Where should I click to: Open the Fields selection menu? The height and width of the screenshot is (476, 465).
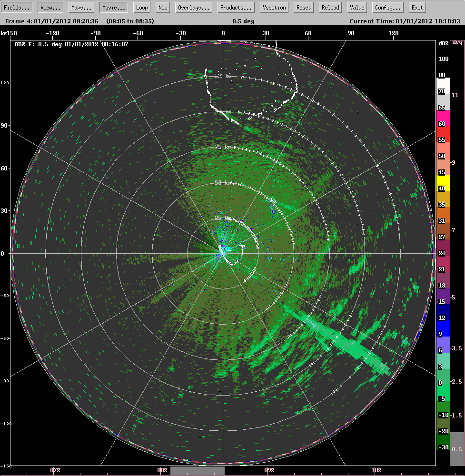point(17,7)
